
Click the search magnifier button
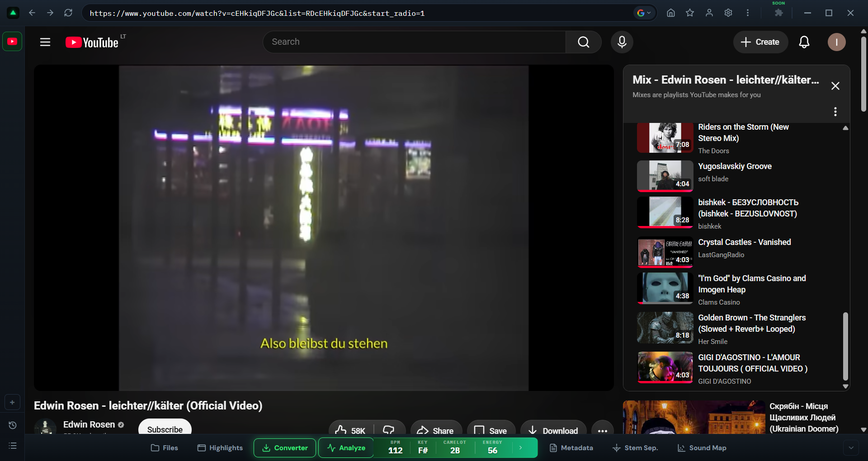click(584, 42)
